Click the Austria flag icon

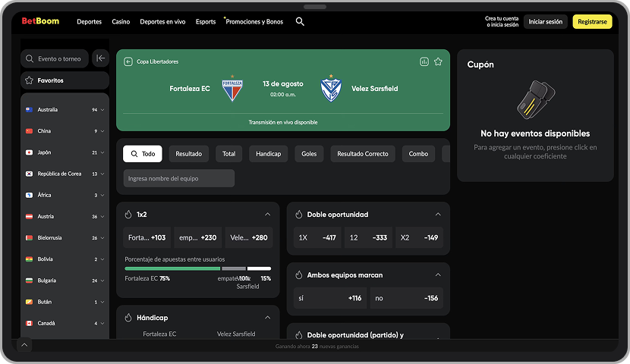click(29, 216)
